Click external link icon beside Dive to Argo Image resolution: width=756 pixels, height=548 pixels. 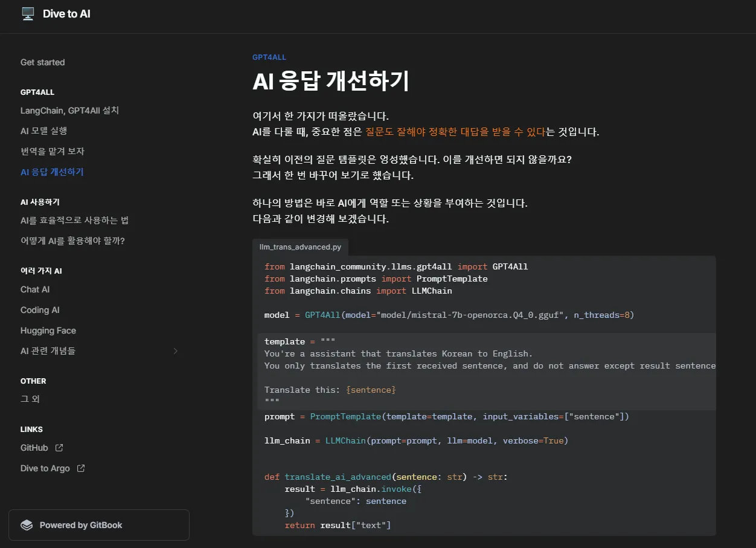coord(81,468)
